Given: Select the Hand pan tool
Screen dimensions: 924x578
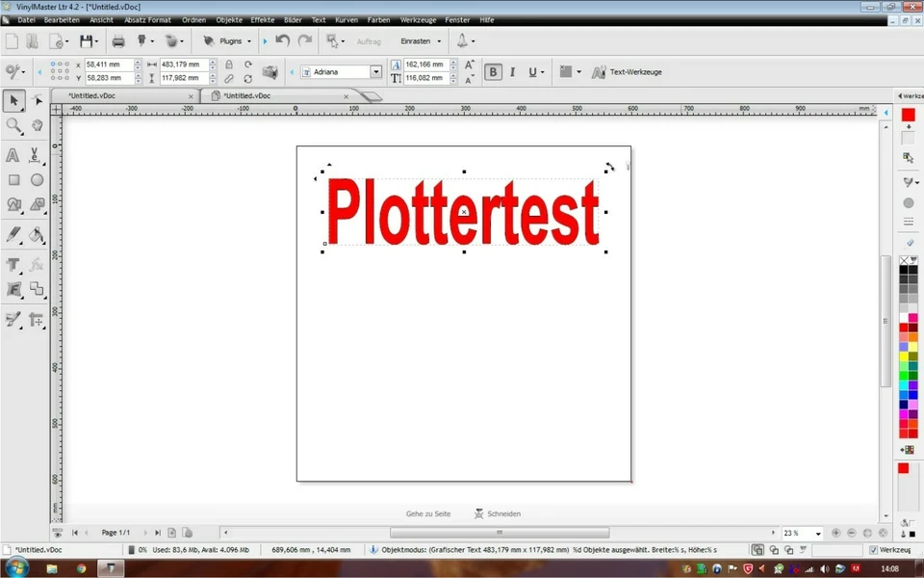Looking at the screenshot, I should (36, 124).
